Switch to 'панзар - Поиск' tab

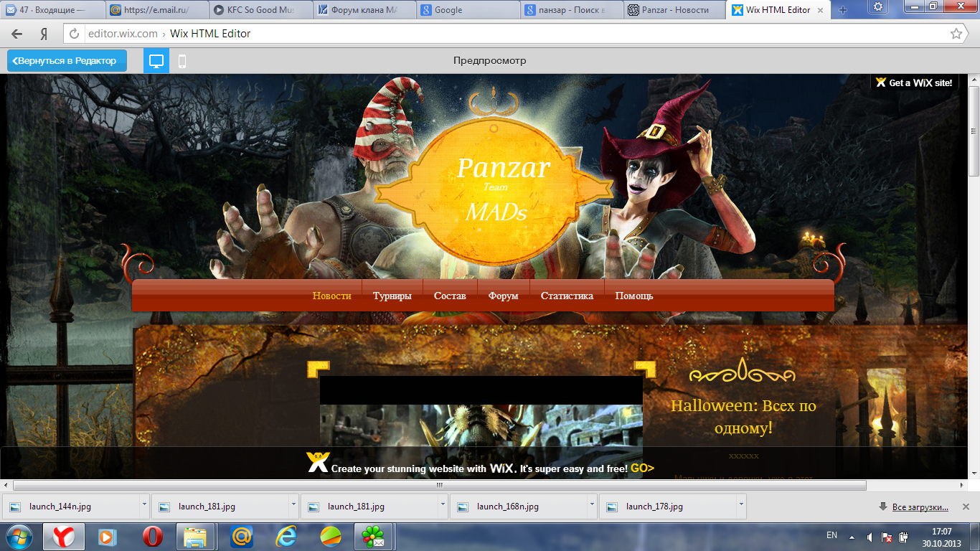pos(571,10)
